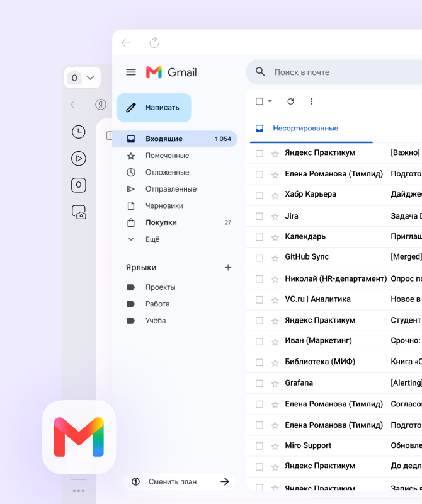Image resolution: width=422 pixels, height=504 pixels.
Task: Open the history clock icon in the sidebar
Action: [x=79, y=132]
